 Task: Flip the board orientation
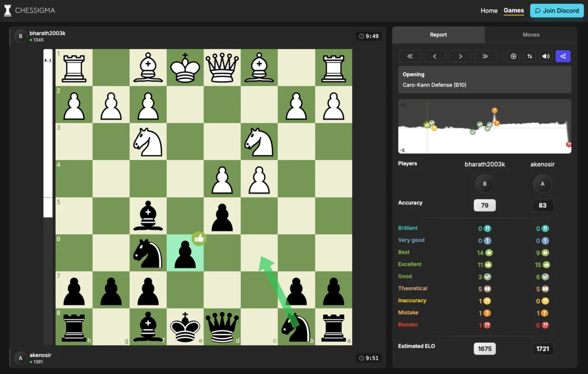[530, 56]
